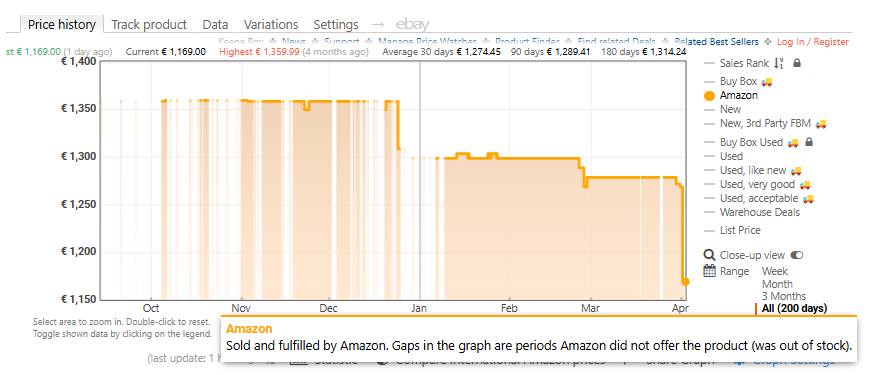Switch to the Track product tab
This screenshot has height=375, width=872.
tap(149, 24)
